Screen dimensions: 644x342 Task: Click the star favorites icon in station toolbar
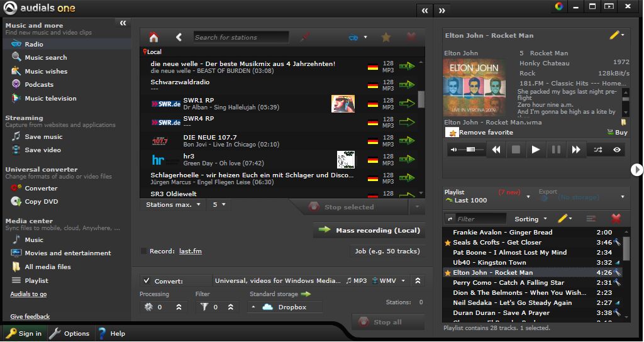click(386, 38)
